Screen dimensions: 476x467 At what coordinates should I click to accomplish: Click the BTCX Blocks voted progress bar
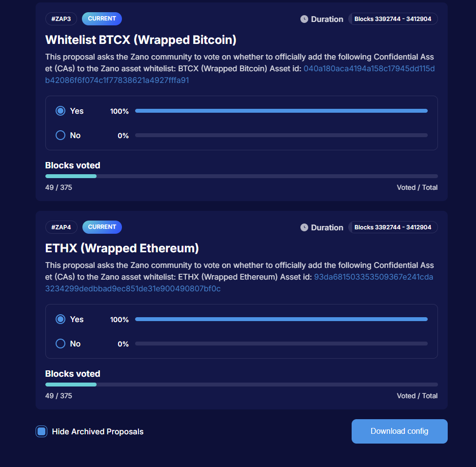tap(241, 176)
